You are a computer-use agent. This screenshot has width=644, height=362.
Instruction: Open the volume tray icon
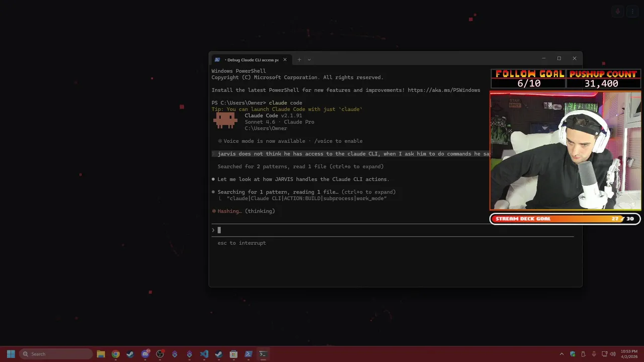613,354
